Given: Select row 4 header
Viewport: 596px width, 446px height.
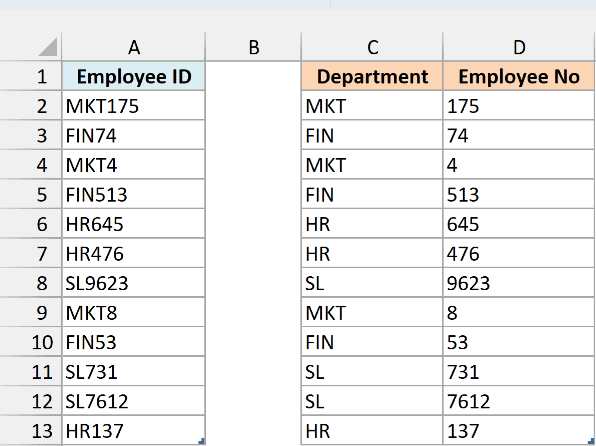Looking at the screenshot, I should [x=30, y=165].
